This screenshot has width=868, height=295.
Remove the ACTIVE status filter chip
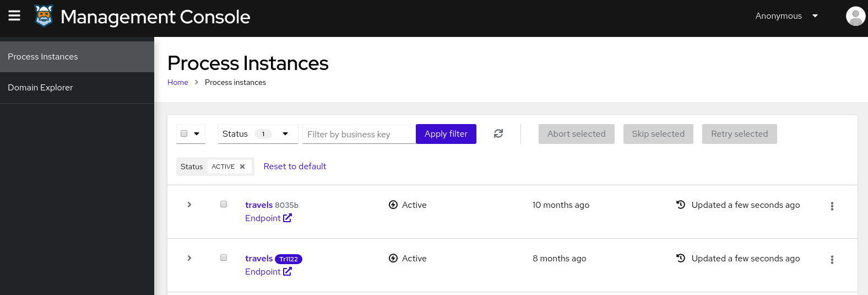point(242,167)
